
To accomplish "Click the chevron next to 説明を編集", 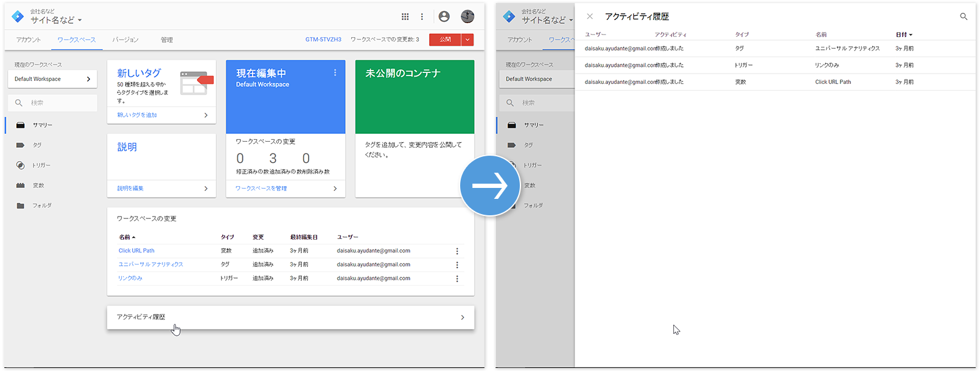I will (x=206, y=189).
